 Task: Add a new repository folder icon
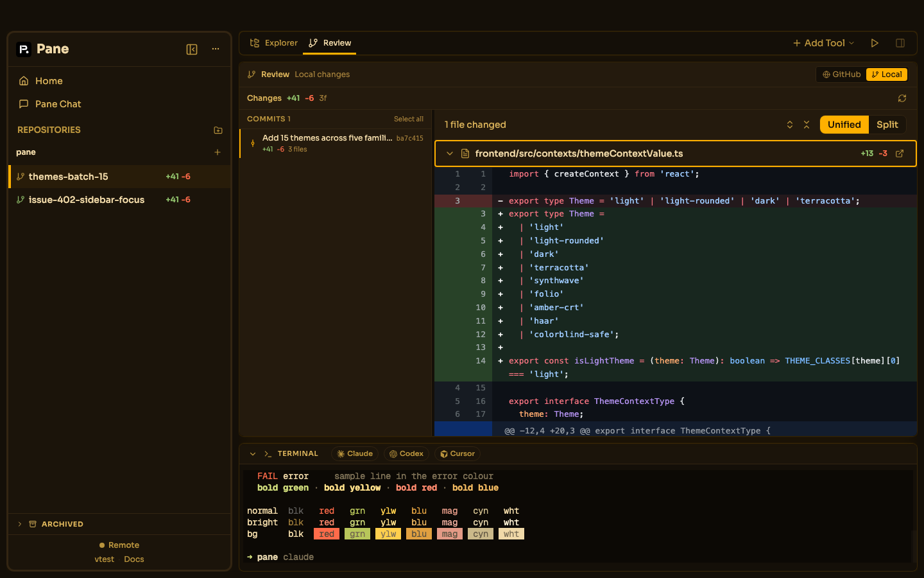pos(218,130)
